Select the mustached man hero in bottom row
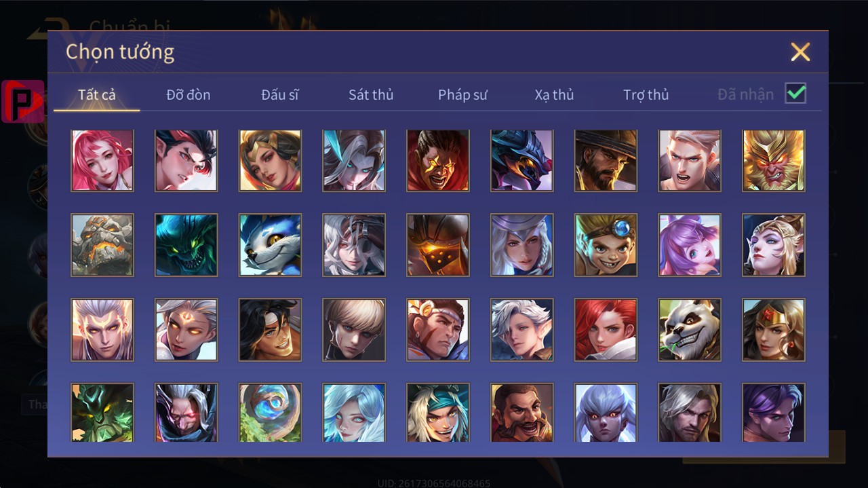The image size is (868, 488). (522, 413)
